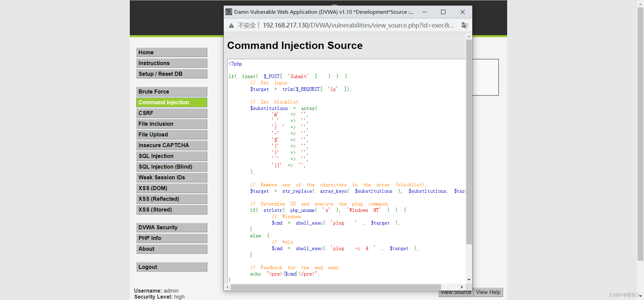Screen dimensions: 644x300
Task: Click the '// Feedback for the end user' comment
Action: pos(294,267)
